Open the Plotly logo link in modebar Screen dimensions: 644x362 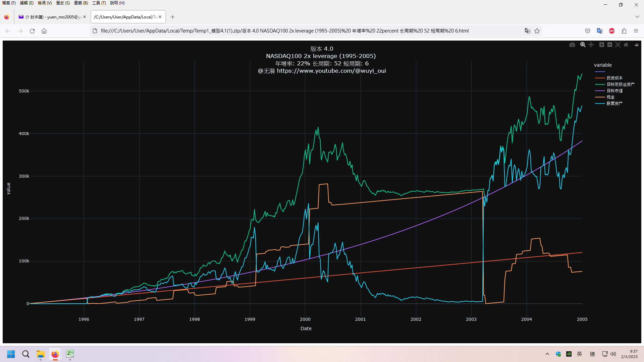pos(637,45)
